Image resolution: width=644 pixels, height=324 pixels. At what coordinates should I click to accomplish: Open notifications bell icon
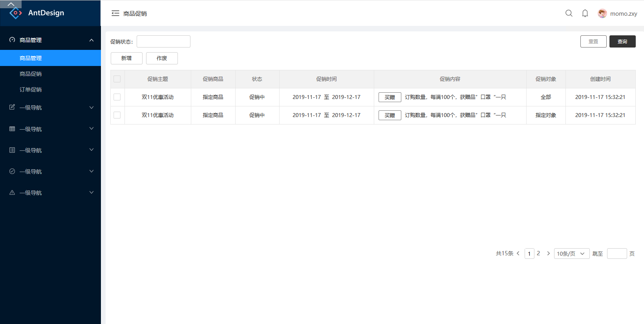point(585,13)
